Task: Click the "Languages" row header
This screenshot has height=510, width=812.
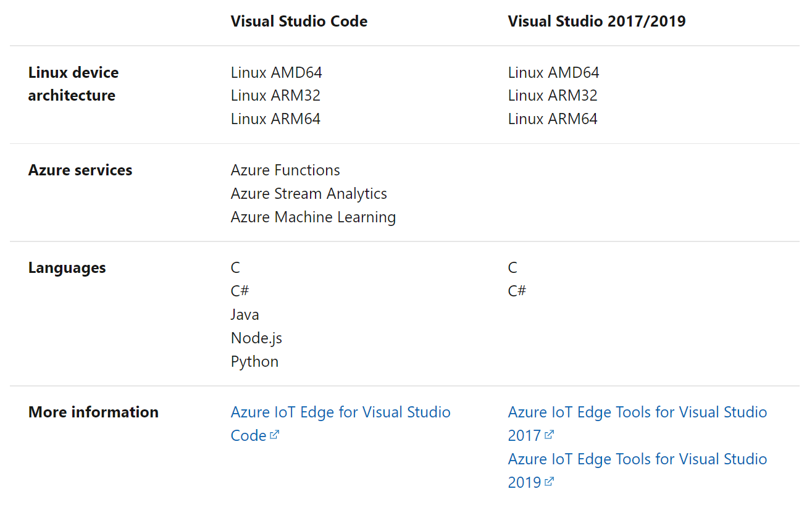Action: (x=67, y=268)
